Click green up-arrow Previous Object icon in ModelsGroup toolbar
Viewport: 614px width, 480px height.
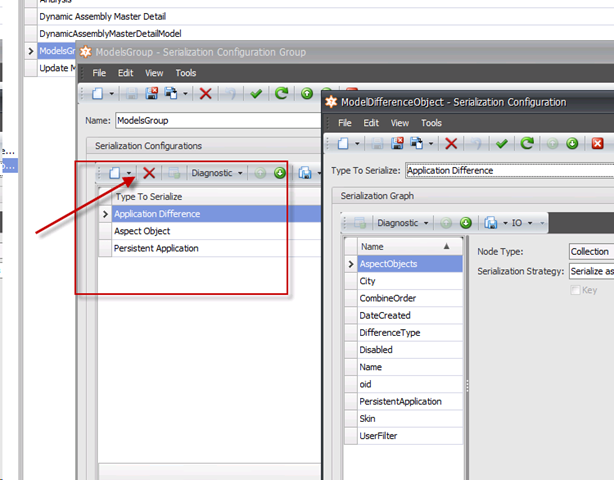pos(307,94)
